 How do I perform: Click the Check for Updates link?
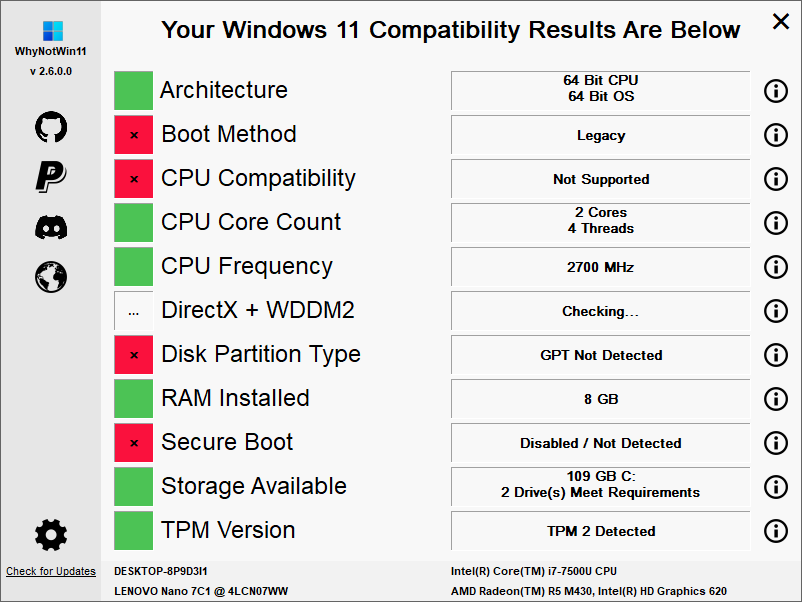[x=51, y=572]
